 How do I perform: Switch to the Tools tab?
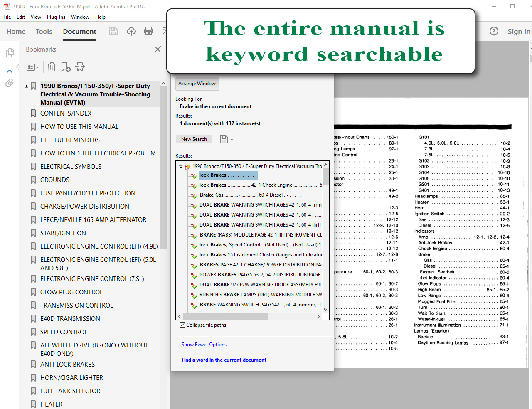44,32
